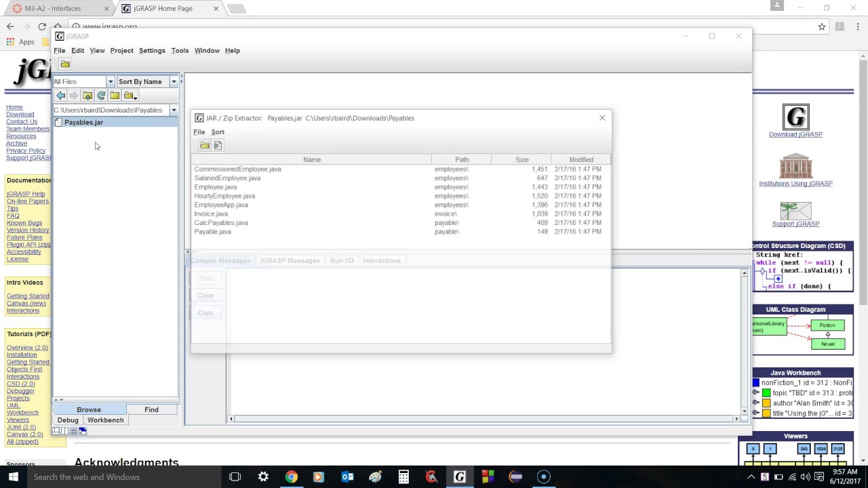
Task: Close the JAR / Zip Extractor dialog
Action: coord(602,118)
